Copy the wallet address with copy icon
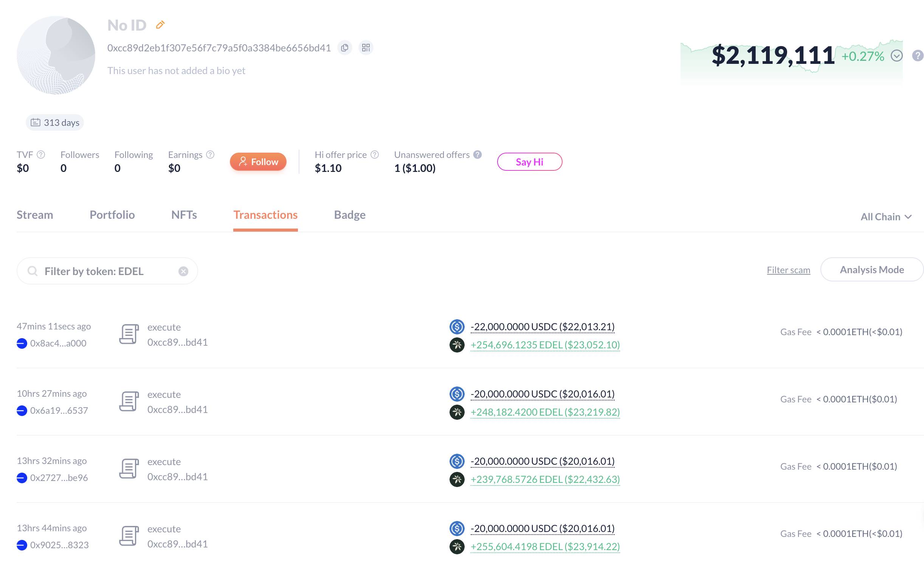This screenshot has width=924, height=569. (x=344, y=48)
